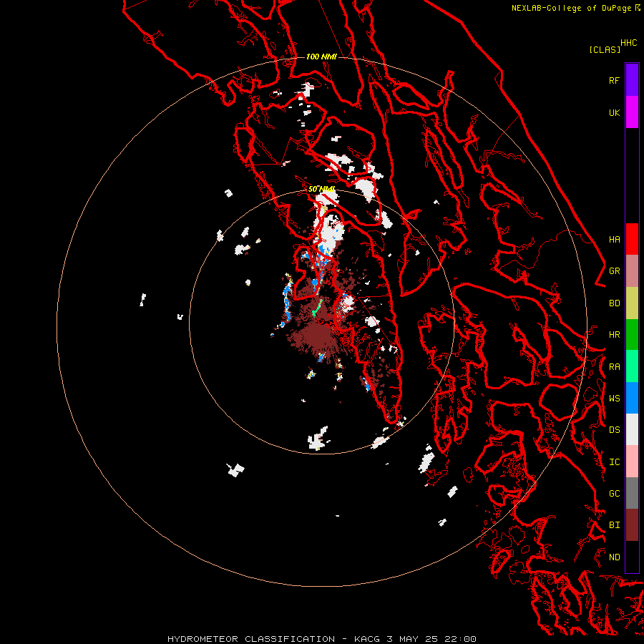Click the 'UK' legend label
The width and height of the screenshot is (644, 644).
point(614,113)
